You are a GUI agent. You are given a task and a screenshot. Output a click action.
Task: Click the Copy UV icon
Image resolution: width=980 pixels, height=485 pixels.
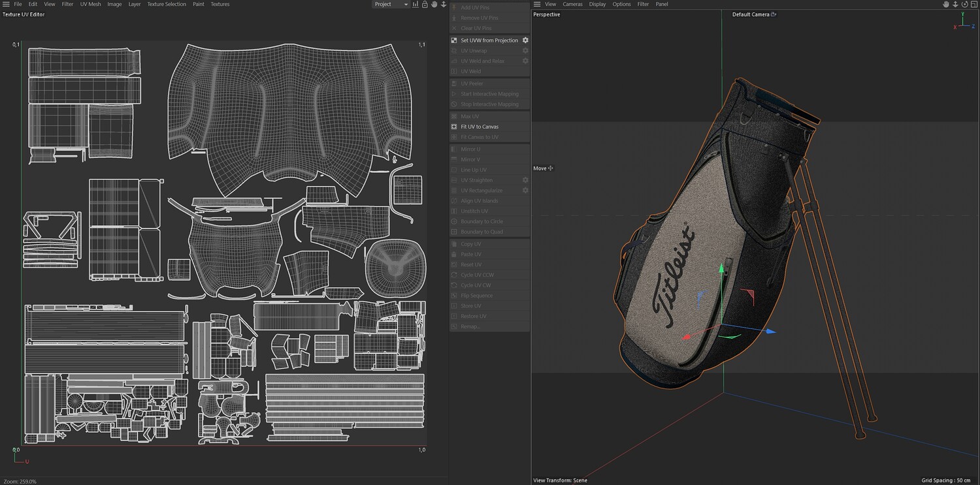(x=455, y=244)
